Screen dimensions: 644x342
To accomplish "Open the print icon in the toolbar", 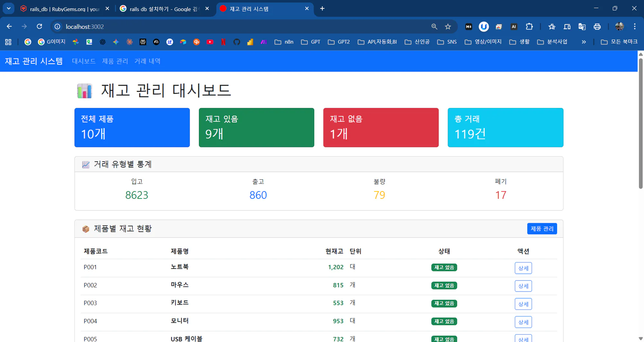I will click(597, 26).
